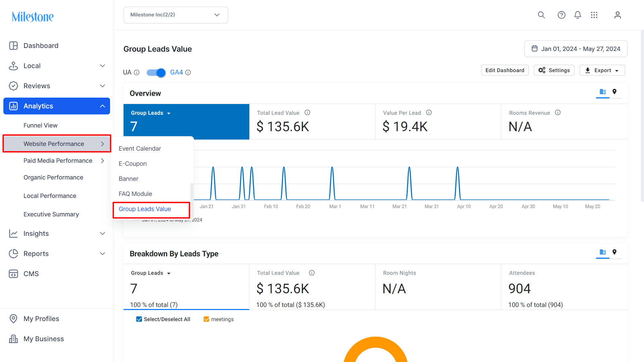This screenshot has height=362, width=644.
Task: Open the help question mark icon
Action: point(561,15)
